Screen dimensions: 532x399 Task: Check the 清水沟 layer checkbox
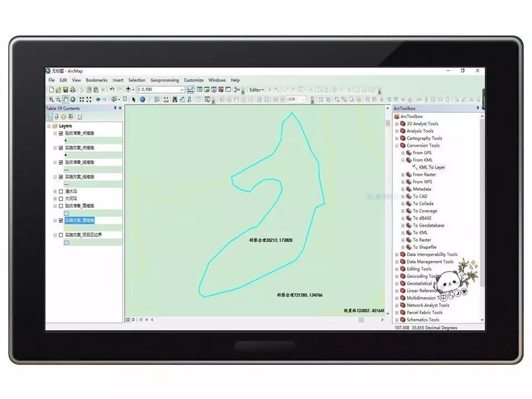pyautogui.click(x=61, y=191)
